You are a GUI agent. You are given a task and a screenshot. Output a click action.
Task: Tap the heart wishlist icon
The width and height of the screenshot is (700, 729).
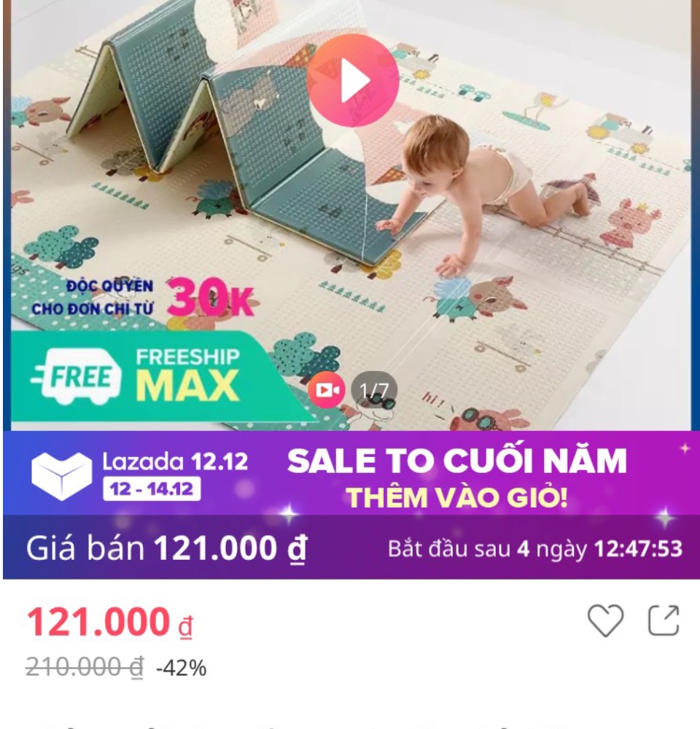pyautogui.click(x=605, y=620)
